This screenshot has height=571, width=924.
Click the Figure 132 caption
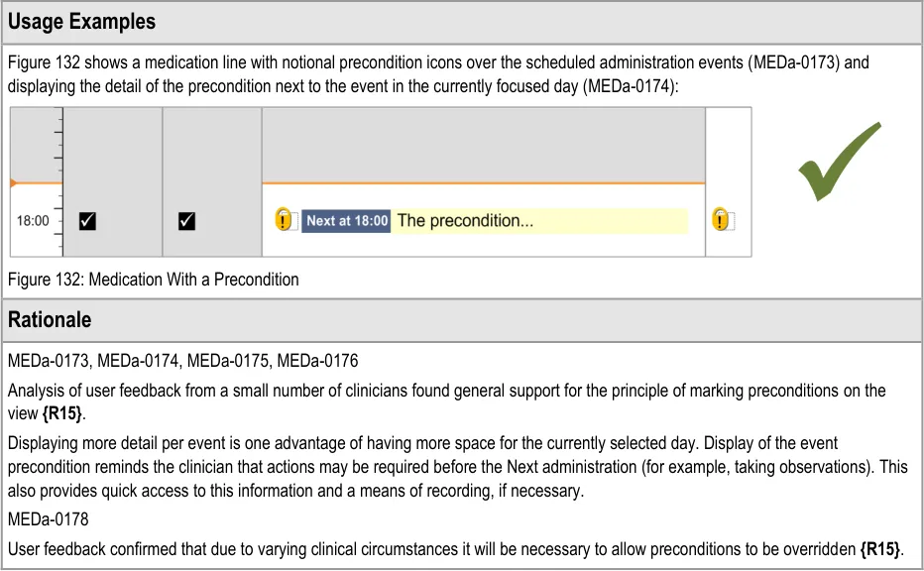point(153,280)
